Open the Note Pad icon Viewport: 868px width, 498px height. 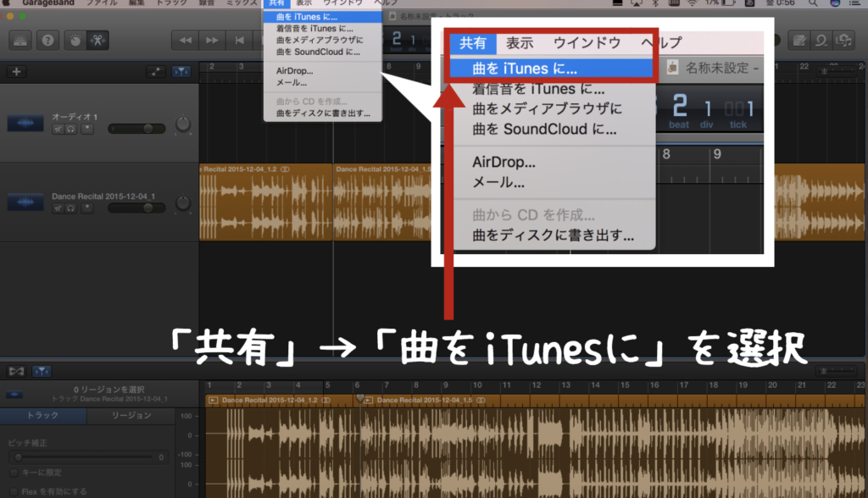[799, 41]
